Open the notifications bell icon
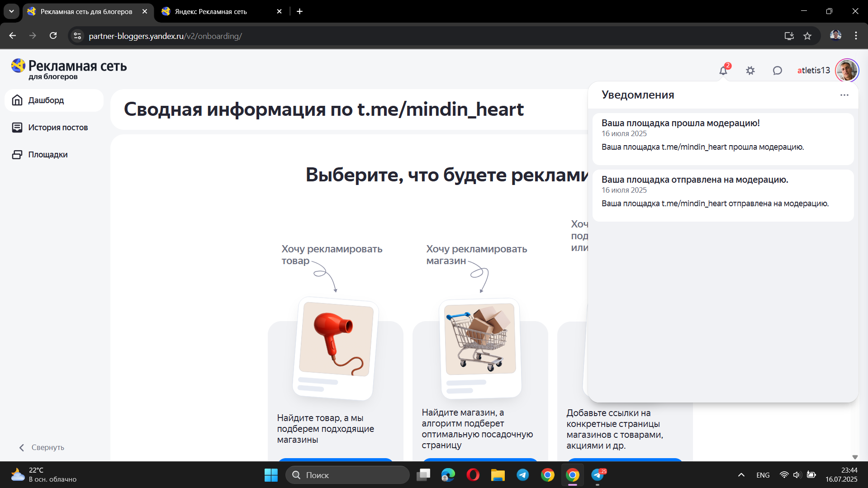The width and height of the screenshot is (868, 488). click(x=723, y=71)
